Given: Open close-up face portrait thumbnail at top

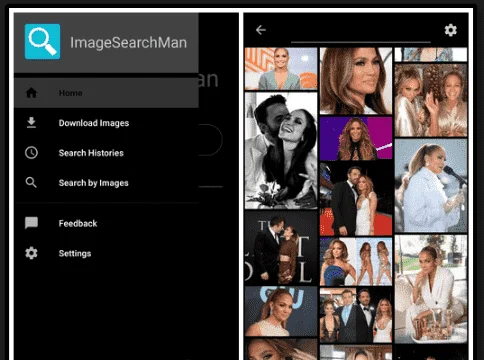Looking at the screenshot, I should 356,81.
